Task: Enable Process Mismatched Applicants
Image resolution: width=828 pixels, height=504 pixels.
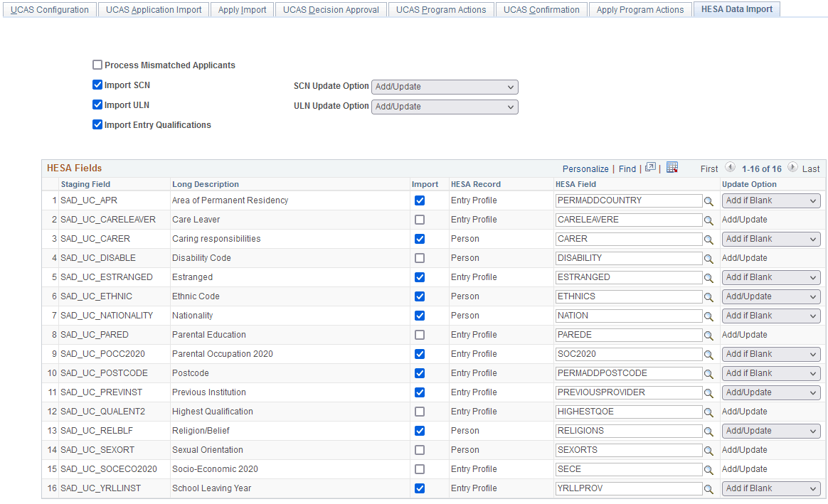Action: point(97,65)
